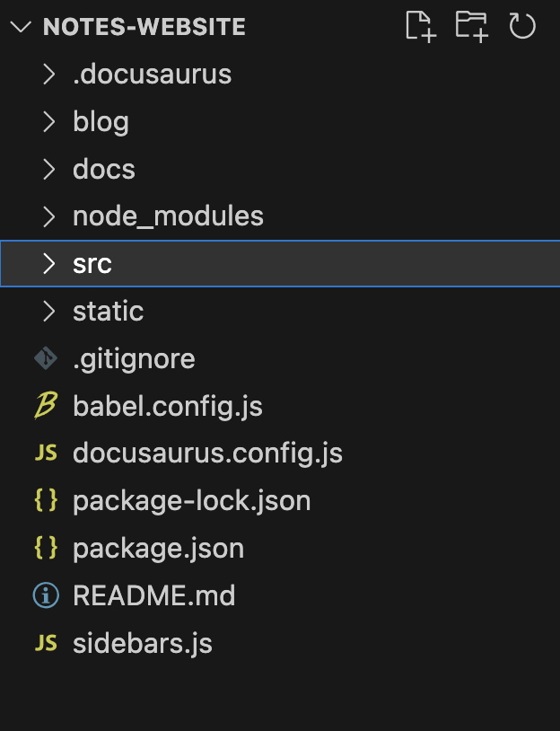
Task: Expand the static folder chevron
Action: [49, 311]
